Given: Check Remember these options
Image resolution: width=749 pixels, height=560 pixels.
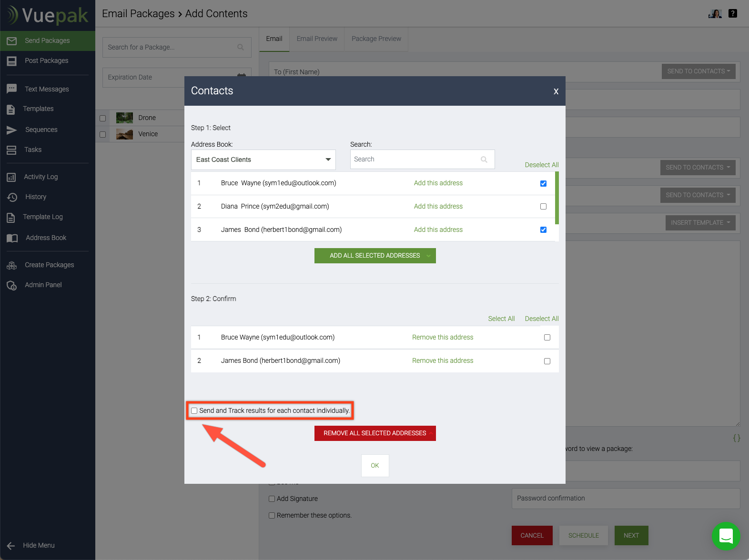Looking at the screenshot, I should click(x=272, y=515).
